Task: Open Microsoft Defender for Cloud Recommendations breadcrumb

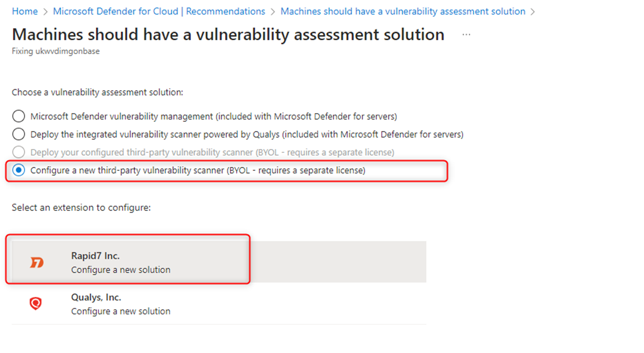Action: (159, 11)
